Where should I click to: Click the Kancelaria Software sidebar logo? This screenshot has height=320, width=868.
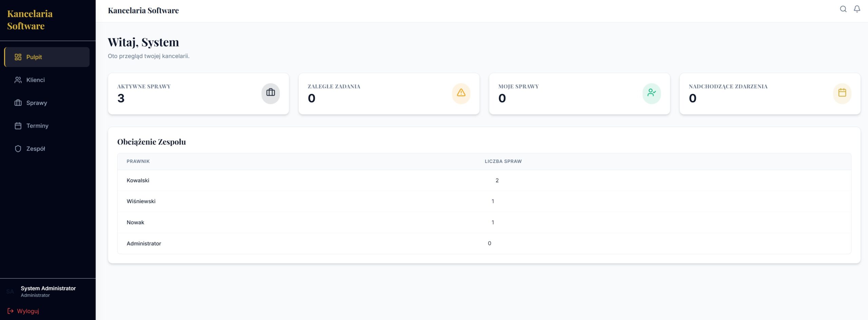30,20
